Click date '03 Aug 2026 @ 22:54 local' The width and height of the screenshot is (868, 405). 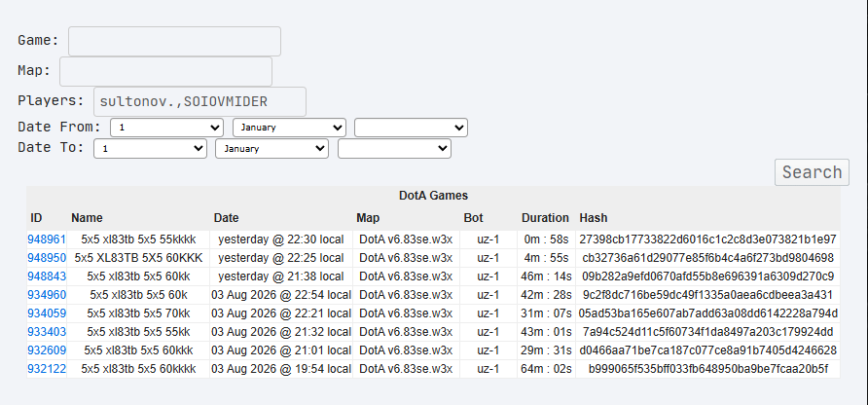281,295
